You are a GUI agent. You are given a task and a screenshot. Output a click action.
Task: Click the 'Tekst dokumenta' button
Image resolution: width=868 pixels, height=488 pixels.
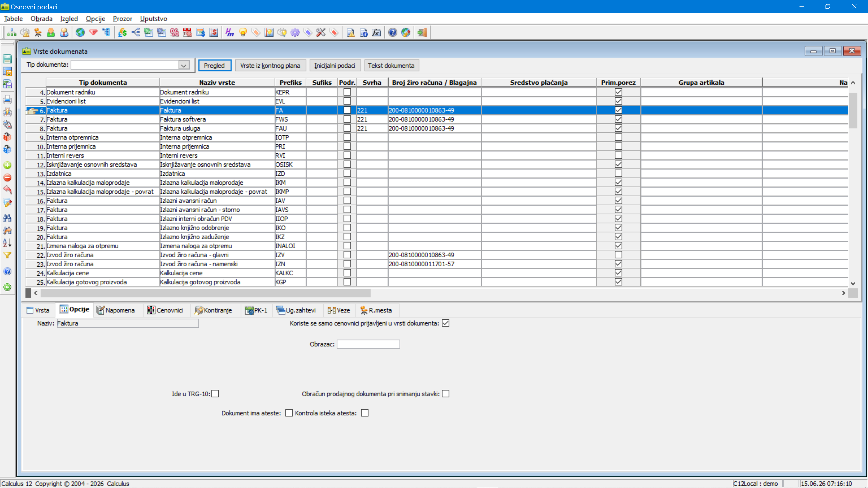[x=391, y=66]
